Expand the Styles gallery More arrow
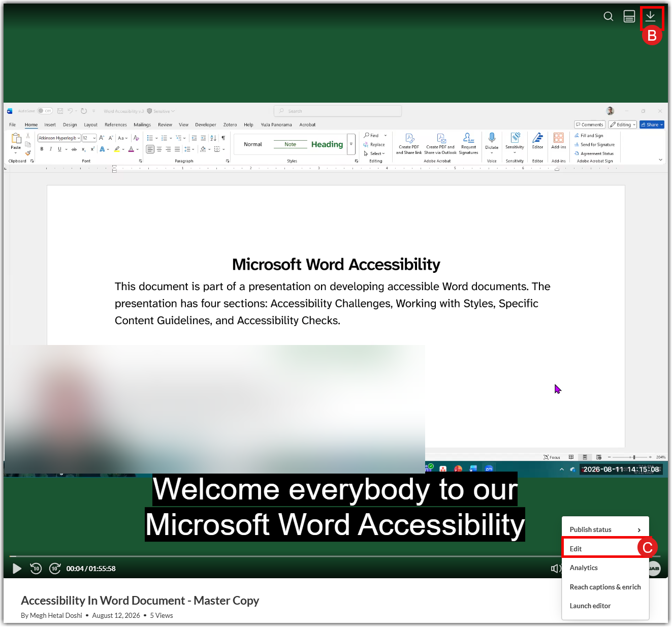Viewport: 672px width, 627px height. (351, 144)
